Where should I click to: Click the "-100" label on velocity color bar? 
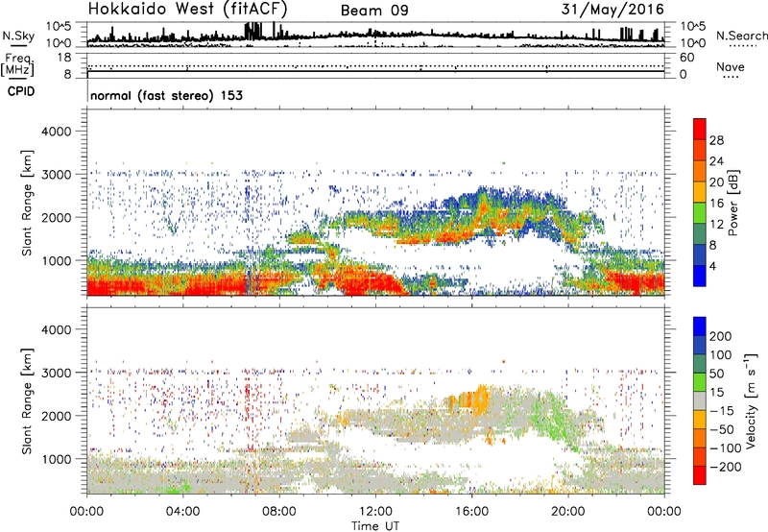pos(726,448)
